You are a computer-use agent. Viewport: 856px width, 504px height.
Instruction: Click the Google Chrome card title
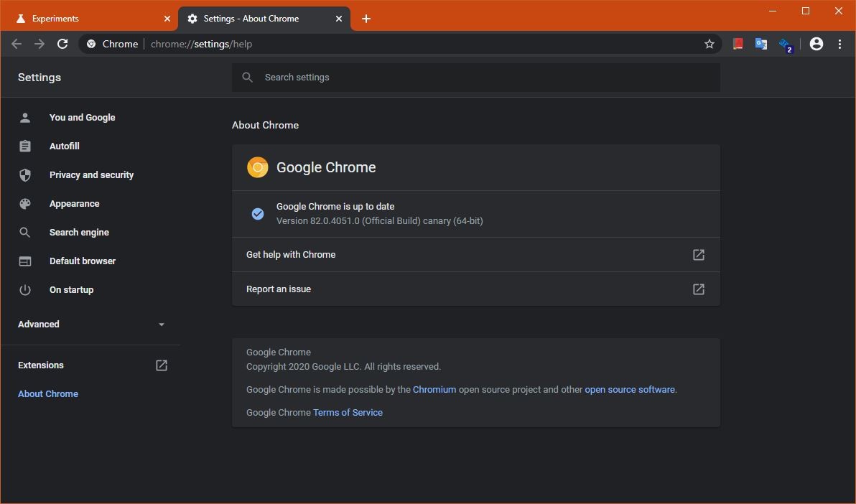[x=326, y=167]
